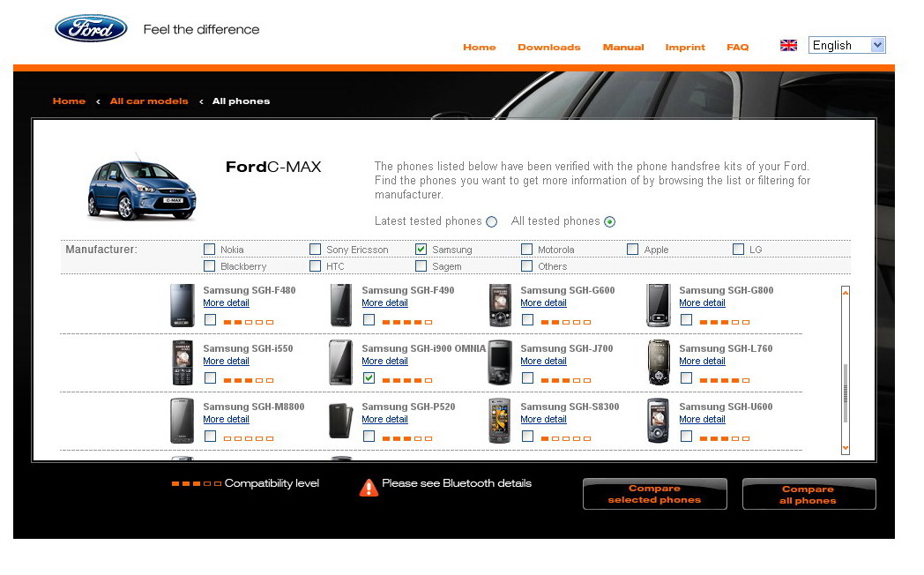Image resolution: width=924 pixels, height=575 pixels.
Task: Select the Samsung SGH-G600 compare checkbox
Action: click(528, 320)
